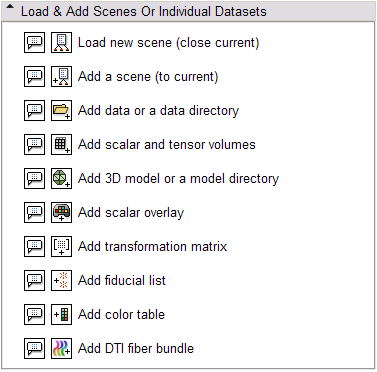Collapse the Load & Add Scenes panel arrow
The height and width of the screenshot is (372, 377).
tap(10, 7)
